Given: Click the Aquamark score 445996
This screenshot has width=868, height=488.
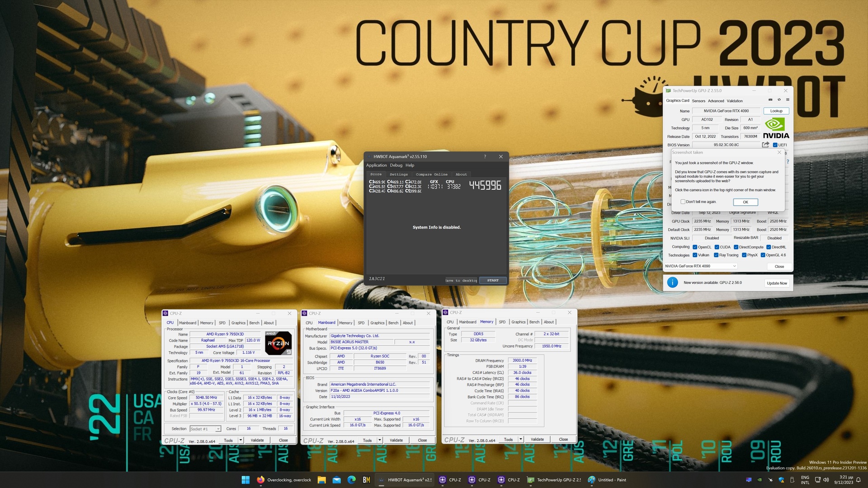Looking at the screenshot, I should click(485, 185).
